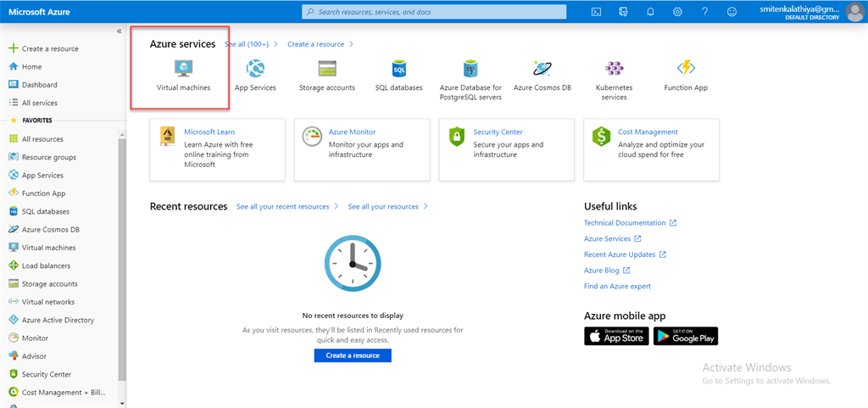
Task: Open Cloud Shell from the top bar
Action: coord(596,12)
